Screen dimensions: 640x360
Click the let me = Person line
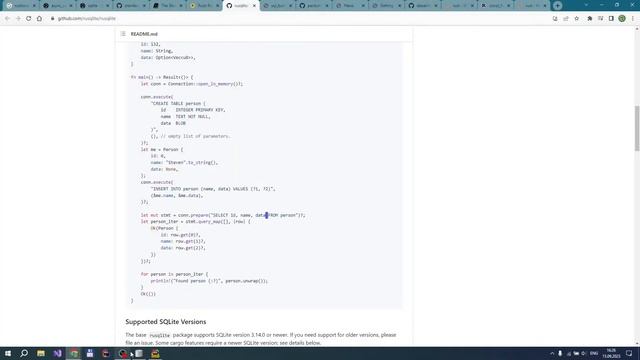click(162, 149)
